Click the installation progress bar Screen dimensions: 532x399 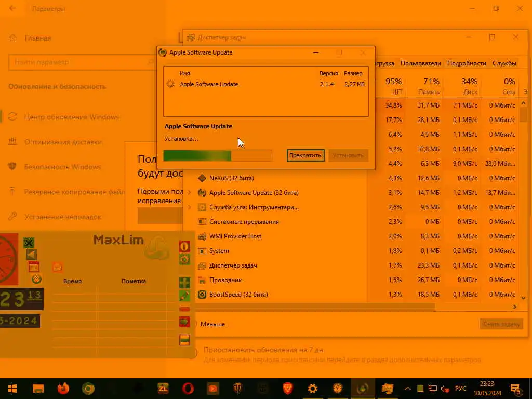[218, 156]
